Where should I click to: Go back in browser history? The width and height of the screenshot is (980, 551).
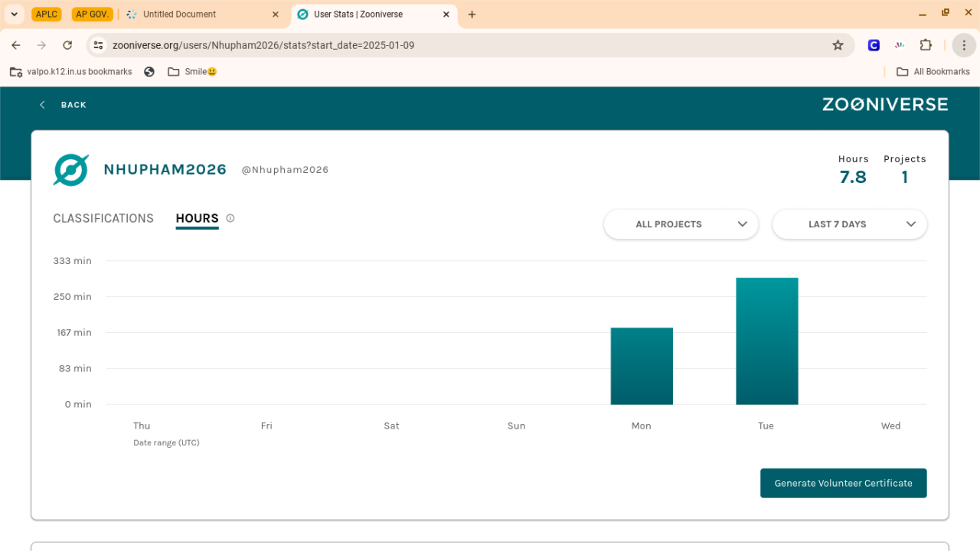pyautogui.click(x=16, y=45)
